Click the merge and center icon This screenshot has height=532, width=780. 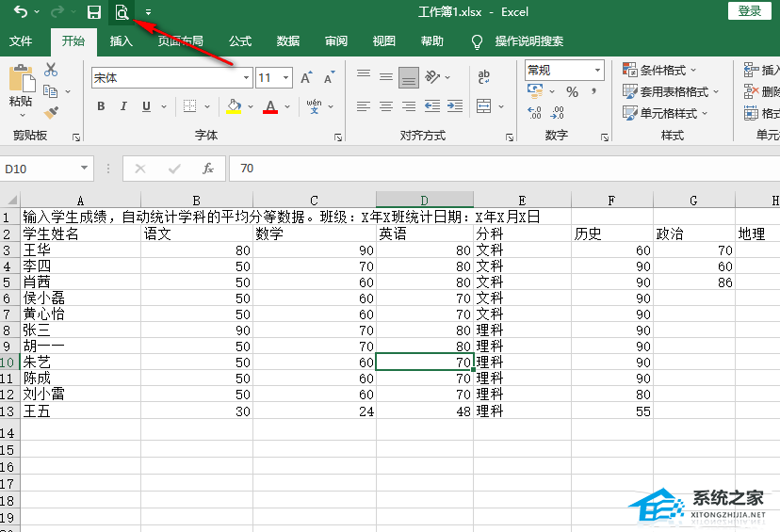[x=483, y=105]
